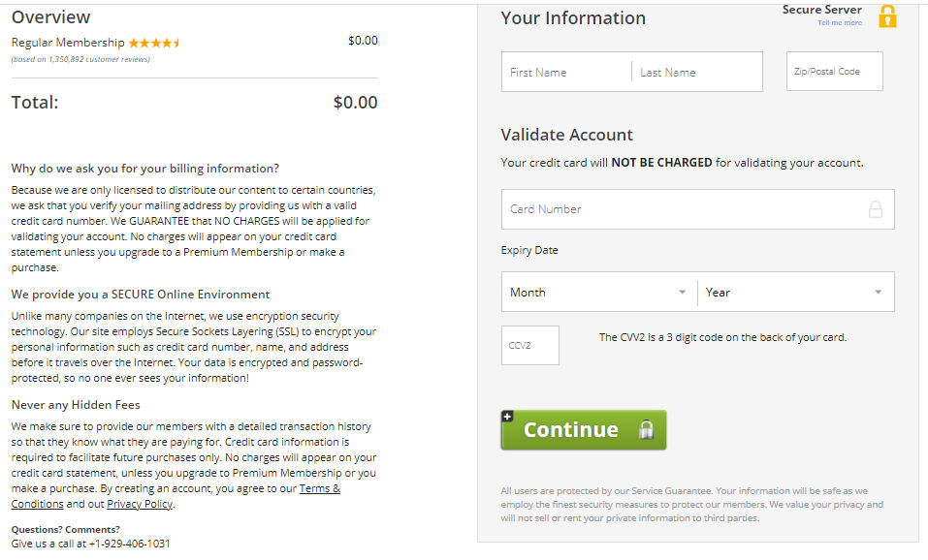This screenshot has width=928, height=560.
Task: Click the customer reviews count text
Action: pos(80,59)
